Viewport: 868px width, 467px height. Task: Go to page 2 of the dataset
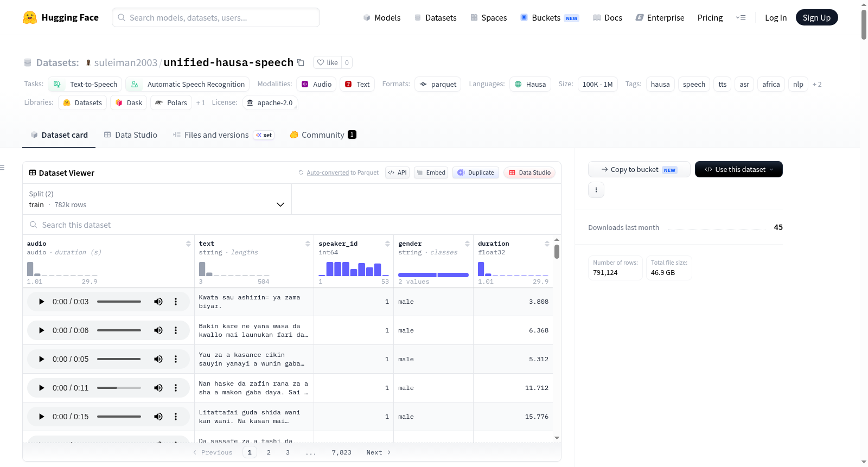pyautogui.click(x=269, y=452)
